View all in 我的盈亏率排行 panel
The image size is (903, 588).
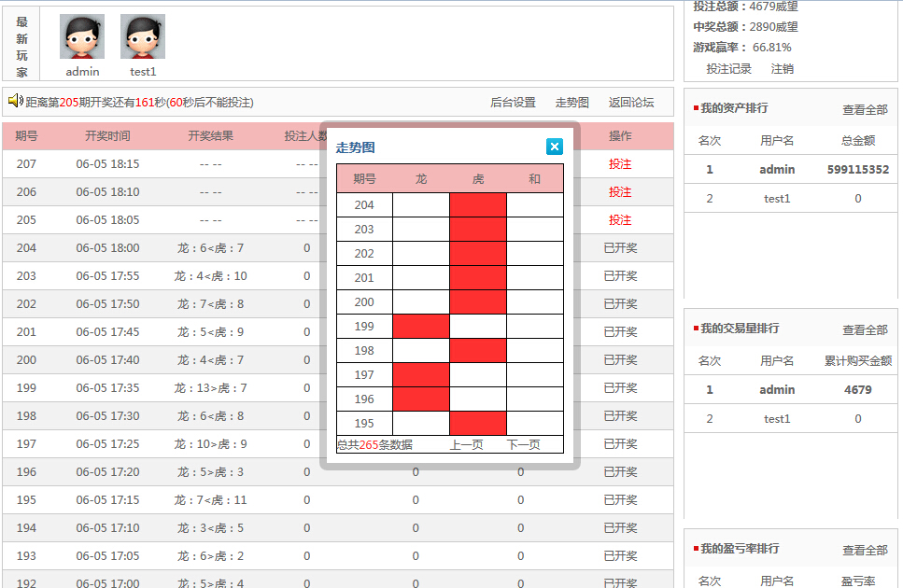(x=865, y=551)
